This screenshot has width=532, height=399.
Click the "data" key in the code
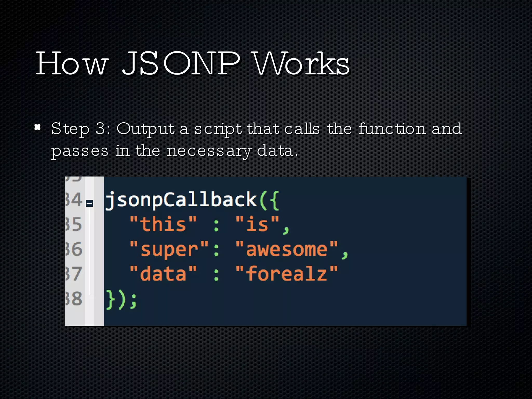[163, 274]
